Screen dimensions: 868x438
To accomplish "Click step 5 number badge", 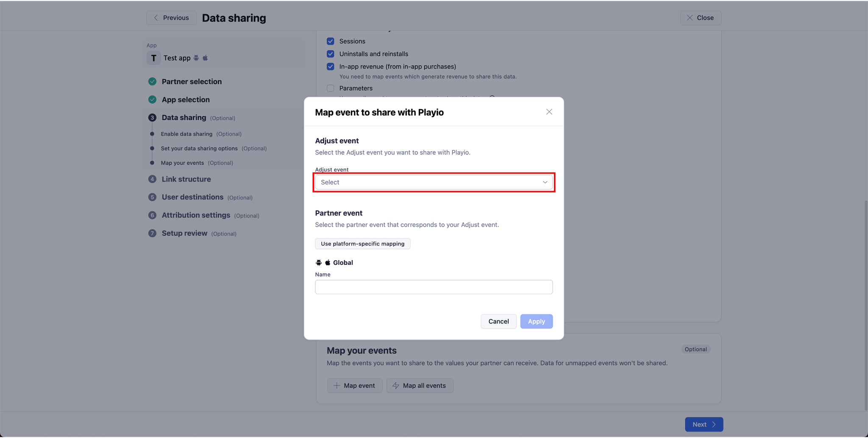I will click(152, 197).
